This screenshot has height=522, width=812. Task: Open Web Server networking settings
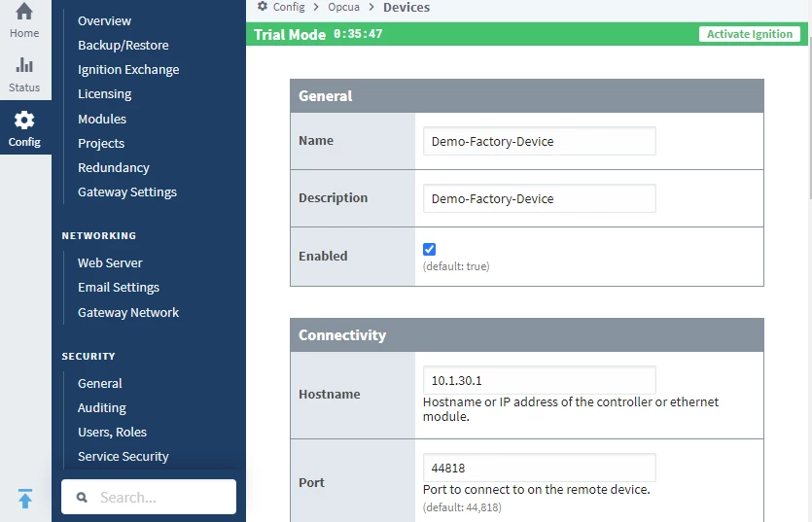[x=110, y=262]
